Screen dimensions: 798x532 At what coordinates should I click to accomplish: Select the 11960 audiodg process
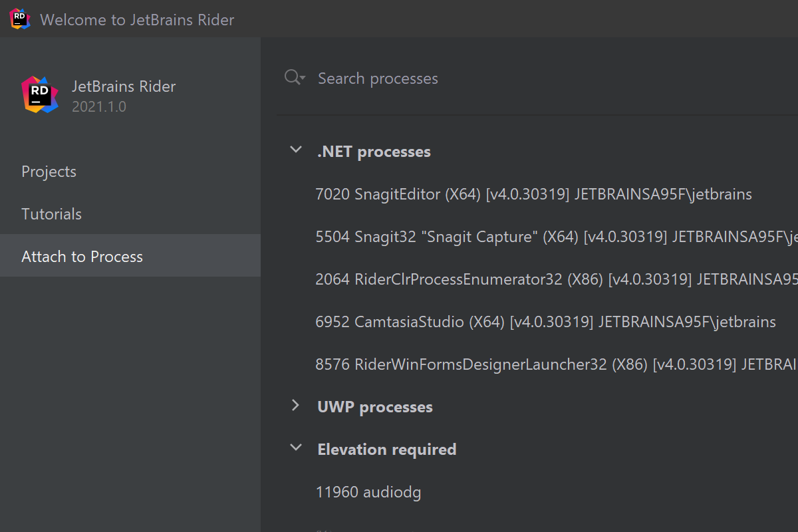pos(368,492)
